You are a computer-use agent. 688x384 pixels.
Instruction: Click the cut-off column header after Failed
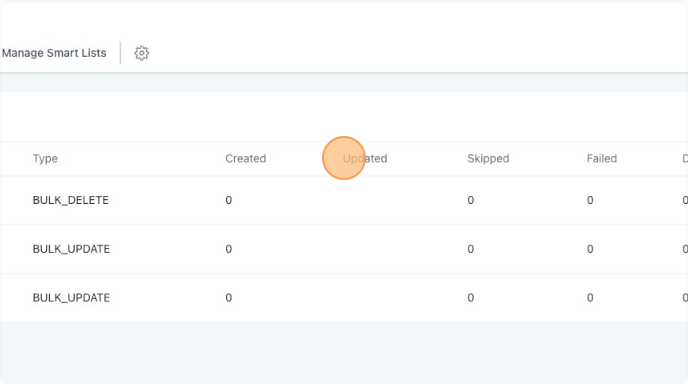click(685, 158)
